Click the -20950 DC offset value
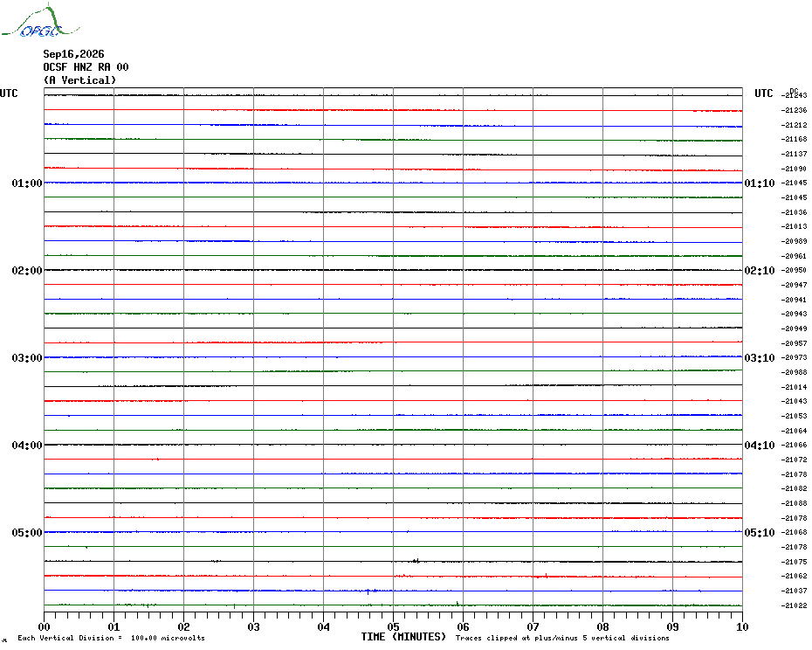 click(795, 270)
